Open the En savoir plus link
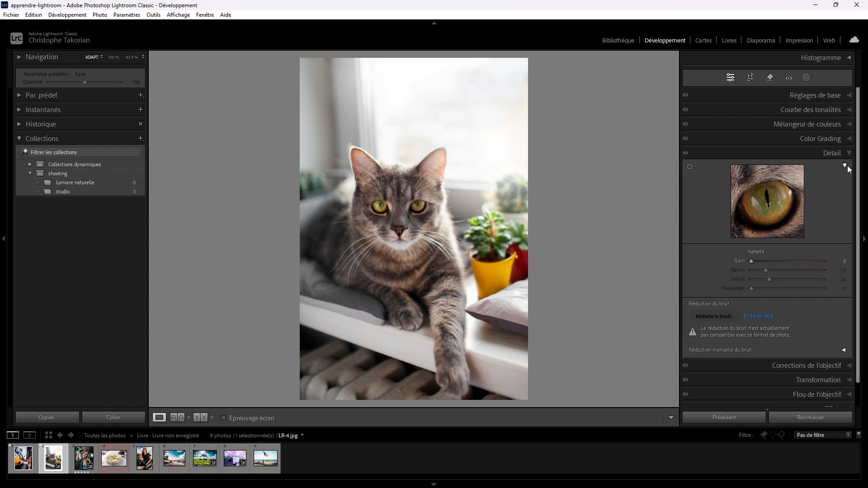Image resolution: width=868 pixels, height=488 pixels. coord(758,316)
